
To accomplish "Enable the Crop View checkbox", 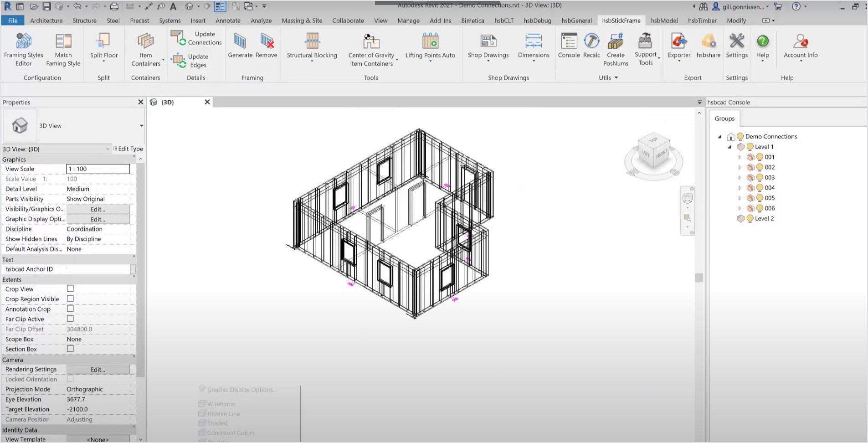I will click(x=70, y=288).
